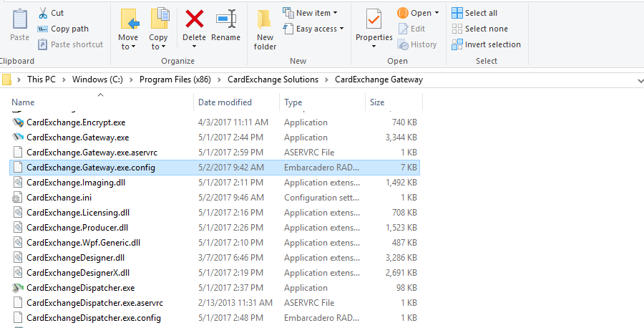Viewport: 644px width, 328px height.
Task: Click the Invert selection icon
Action: click(x=457, y=44)
